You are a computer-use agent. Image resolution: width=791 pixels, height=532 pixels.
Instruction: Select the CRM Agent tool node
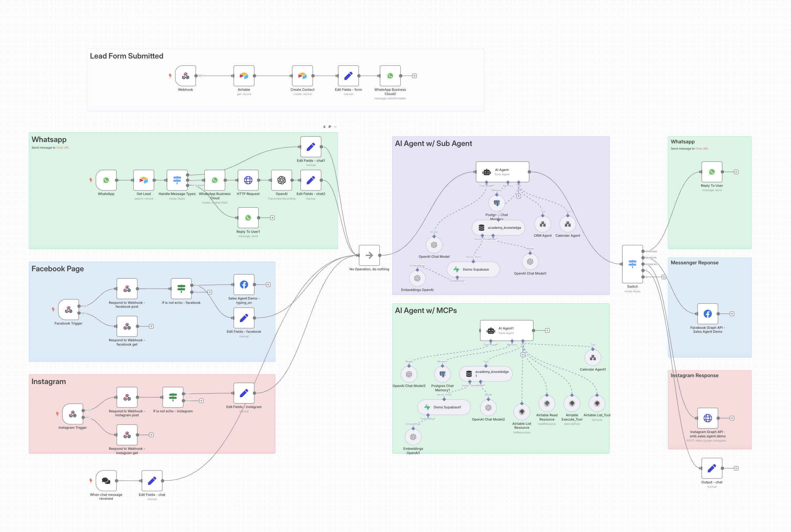pos(543,224)
